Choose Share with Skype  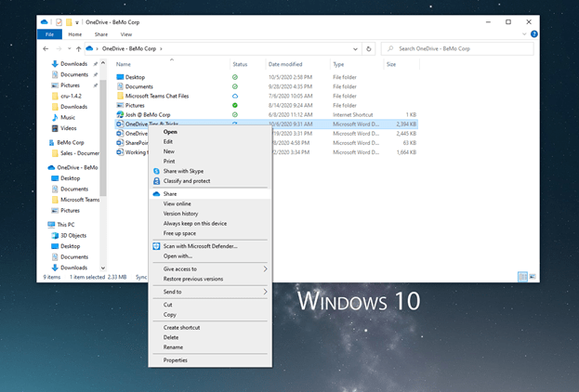point(210,171)
